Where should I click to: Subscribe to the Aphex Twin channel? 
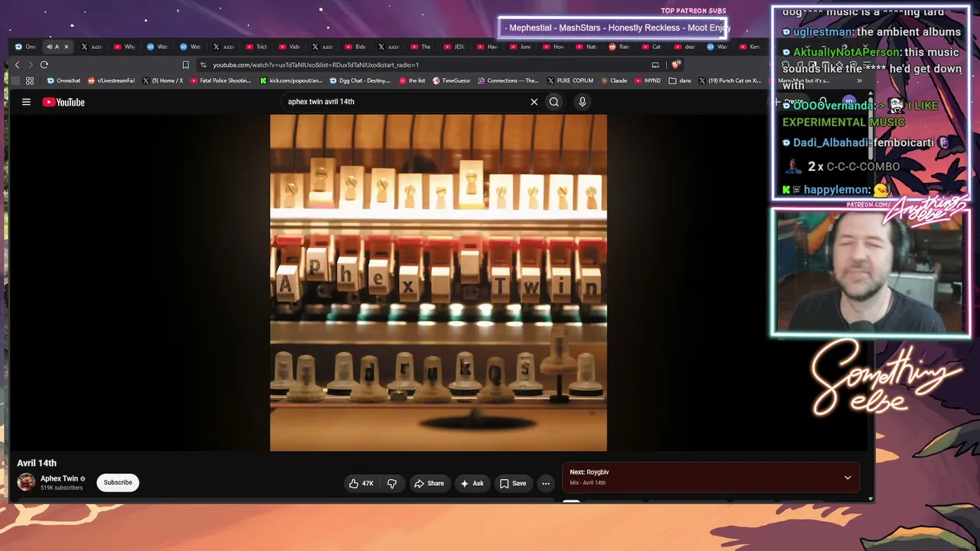pyautogui.click(x=118, y=483)
